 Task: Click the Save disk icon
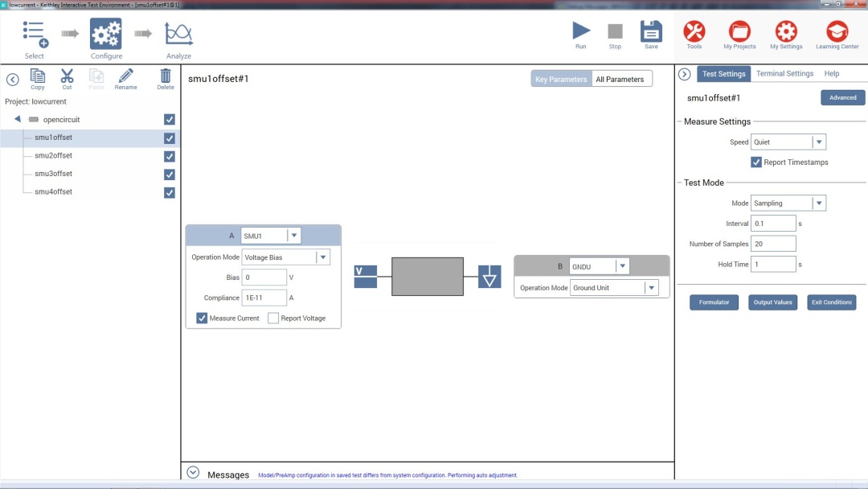[x=651, y=32]
